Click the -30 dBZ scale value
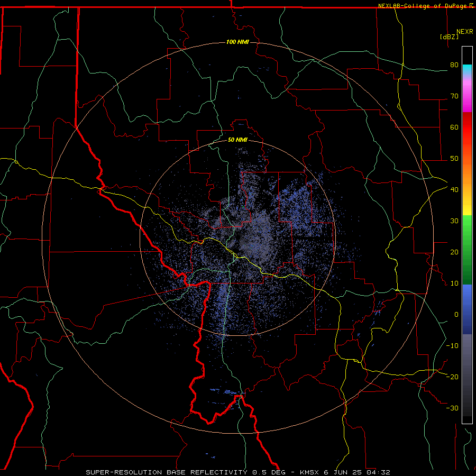476x476 pixels. 452,408
